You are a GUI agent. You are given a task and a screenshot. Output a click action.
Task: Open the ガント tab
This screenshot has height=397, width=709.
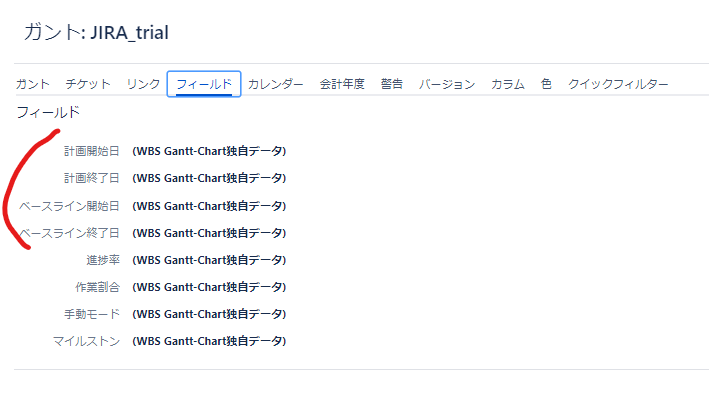(33, 84)
